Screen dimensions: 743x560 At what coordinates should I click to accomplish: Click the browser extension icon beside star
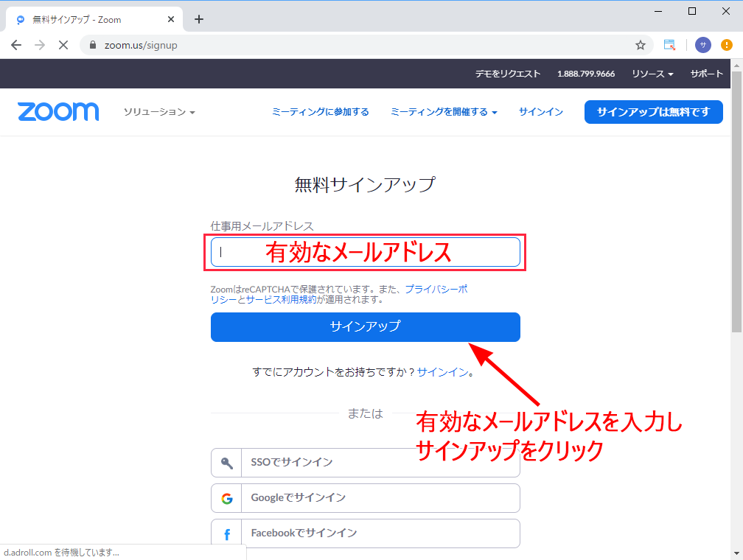[669, 45]
